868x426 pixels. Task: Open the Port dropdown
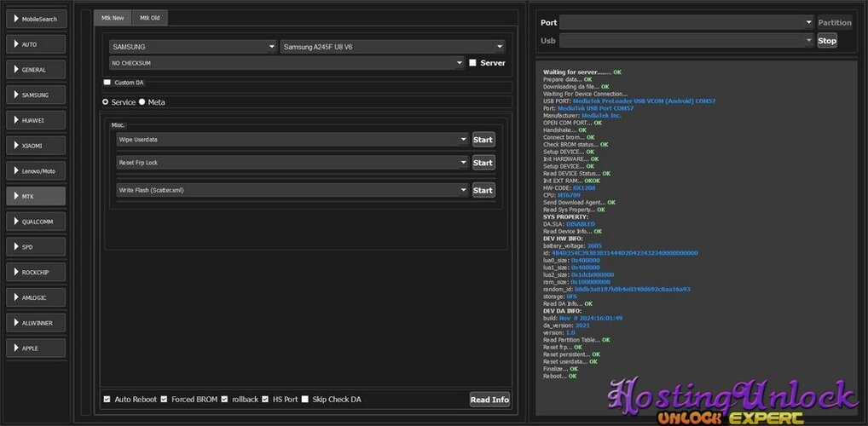pyautogui.click(x=686, y=22)
